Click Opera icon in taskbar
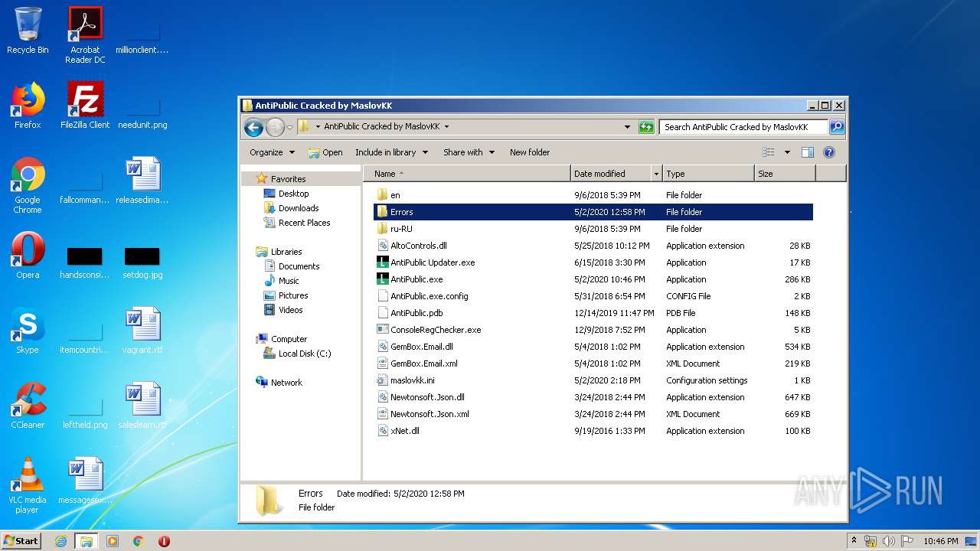Screen dimensions: 980x551 (x=164, y=541)
